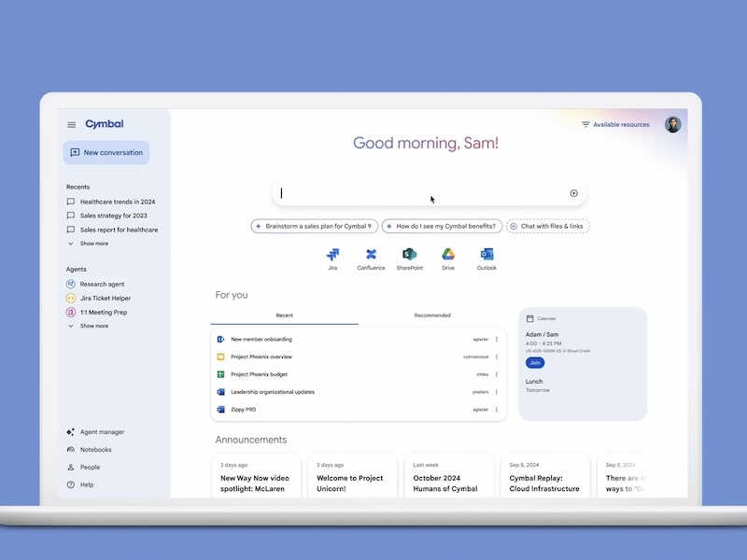Screen dimensions: 747x560
Task: Select the Outlook source icon
Action: pyautogui.click(x=485, y=254)
